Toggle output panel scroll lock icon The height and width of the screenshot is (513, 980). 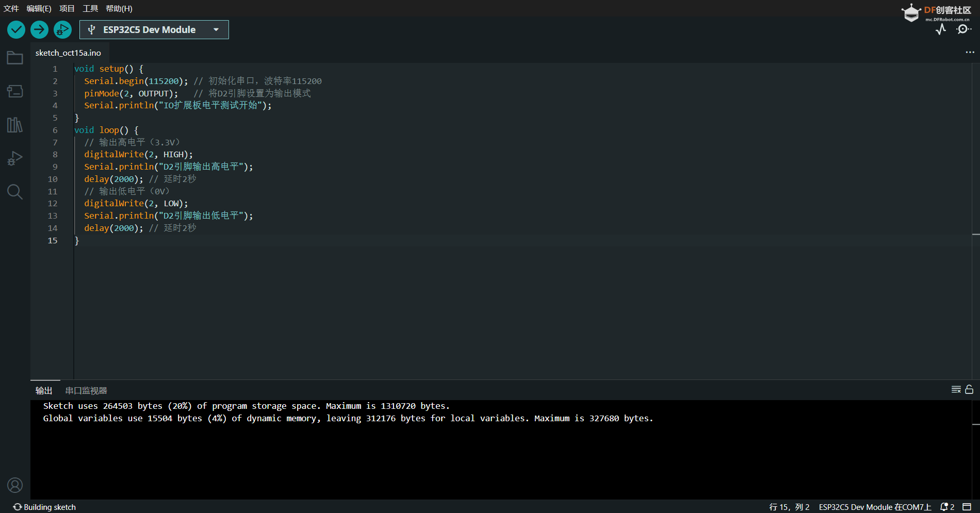pyautogui.click(x=969, y=390)
